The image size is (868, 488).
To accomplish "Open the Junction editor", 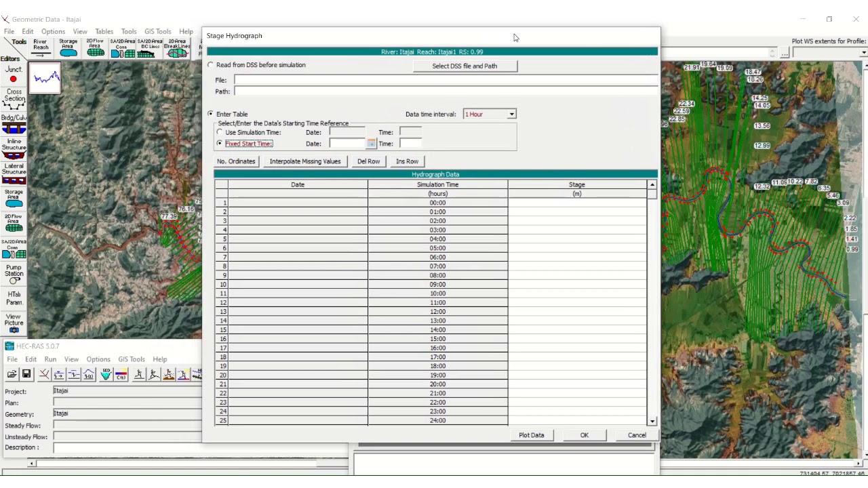I will pos(14,75).
